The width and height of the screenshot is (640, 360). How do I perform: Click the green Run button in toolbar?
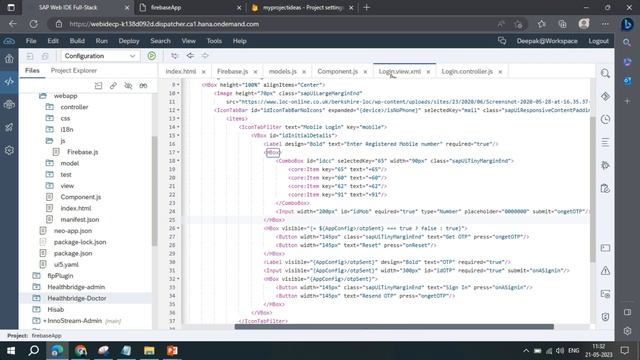pos(151,56)
